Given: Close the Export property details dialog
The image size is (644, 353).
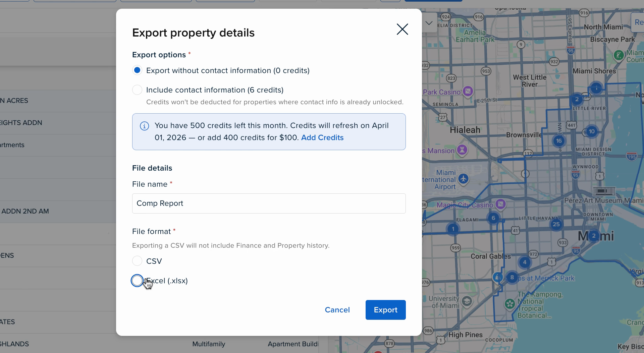Looking at the screenshot, I should [x=402, y=30].
